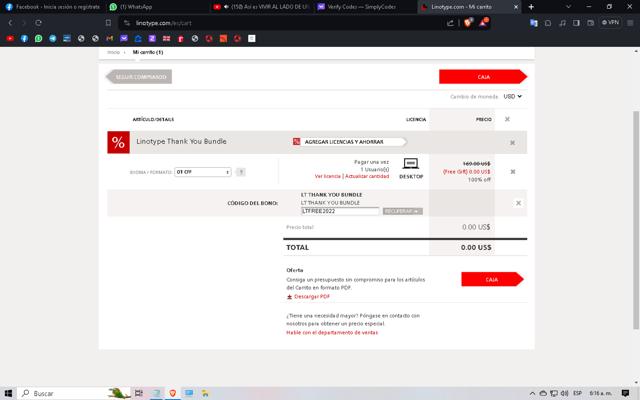
Task: Click the linotype.com address bar
Action: (286, 23)
